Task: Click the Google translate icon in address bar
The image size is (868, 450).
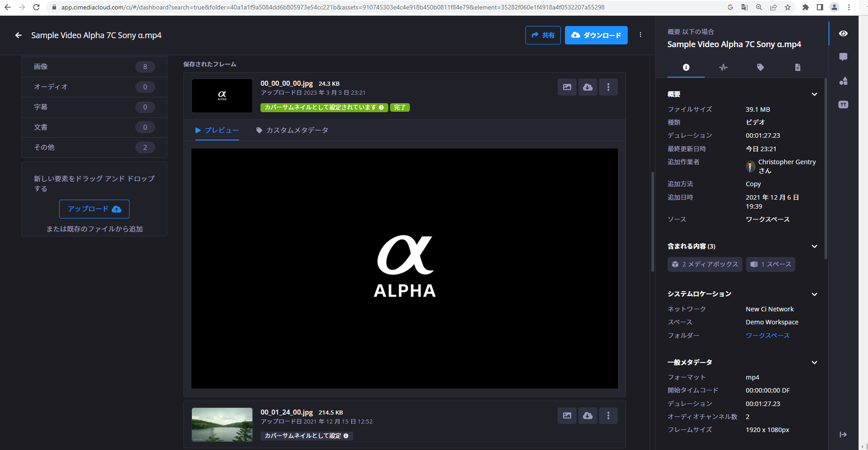Action: coord(745,7)
